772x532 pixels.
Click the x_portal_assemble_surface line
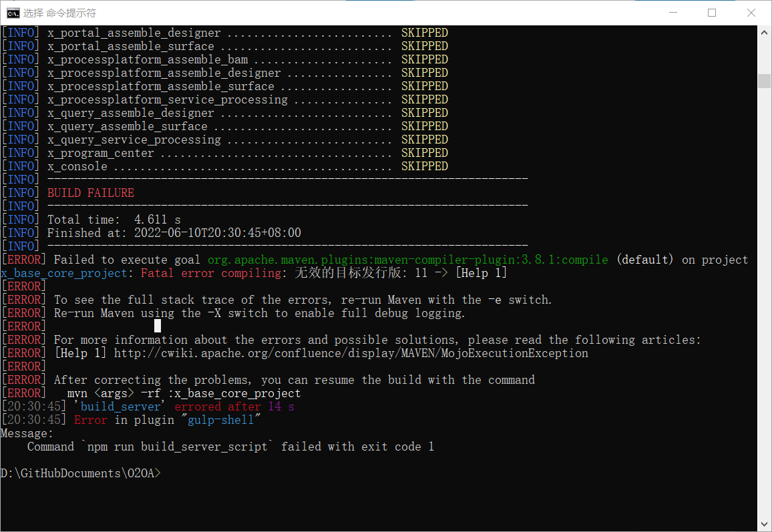coord(225,46)
